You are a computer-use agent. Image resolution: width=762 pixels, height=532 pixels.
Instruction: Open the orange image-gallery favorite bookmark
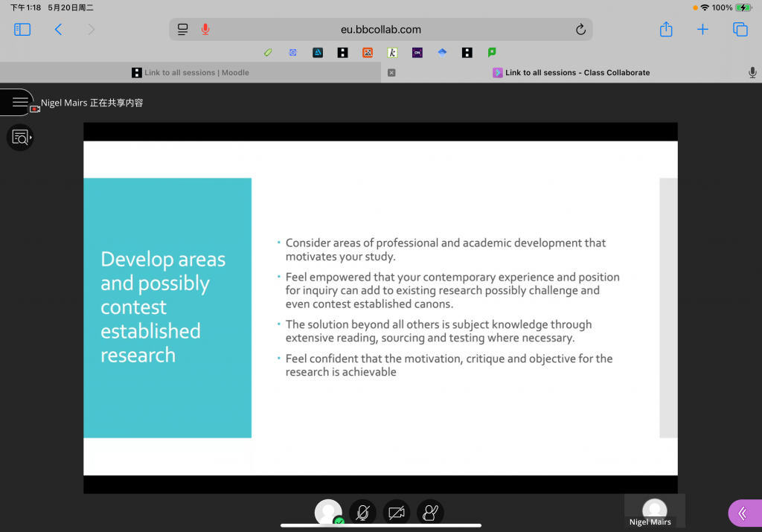pos(368,53)
